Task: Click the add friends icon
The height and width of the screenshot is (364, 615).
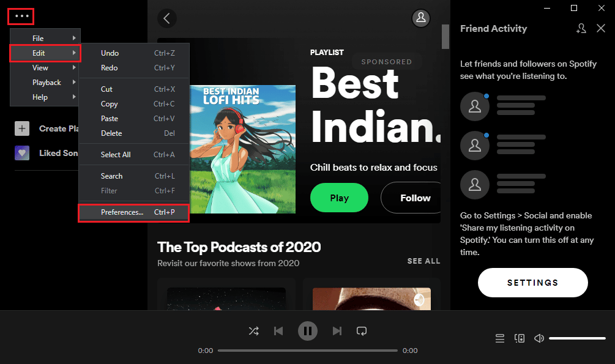Action: (x=581, y=28)
